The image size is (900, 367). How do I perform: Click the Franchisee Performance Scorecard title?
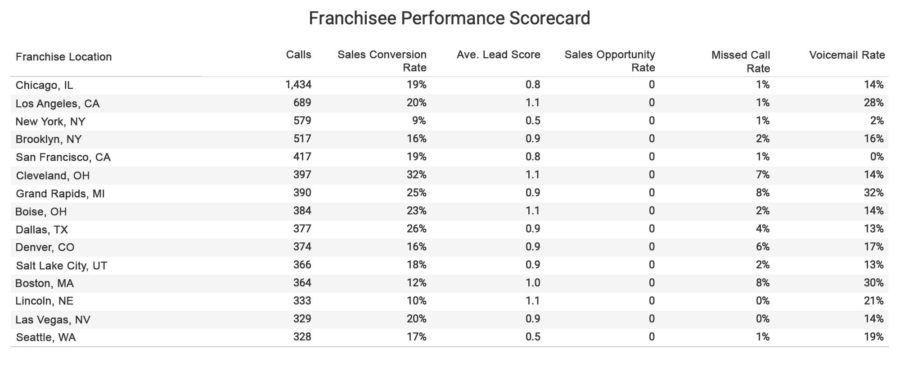449,18
